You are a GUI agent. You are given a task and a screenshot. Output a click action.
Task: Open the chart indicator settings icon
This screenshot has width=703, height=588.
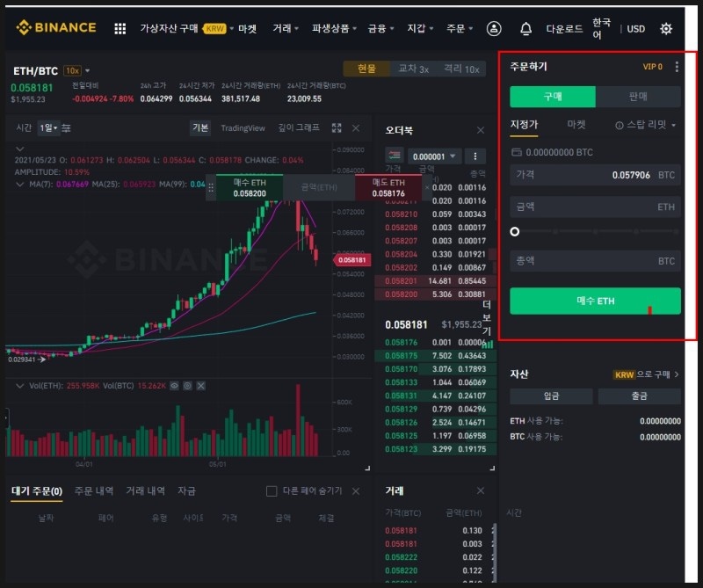66,128
